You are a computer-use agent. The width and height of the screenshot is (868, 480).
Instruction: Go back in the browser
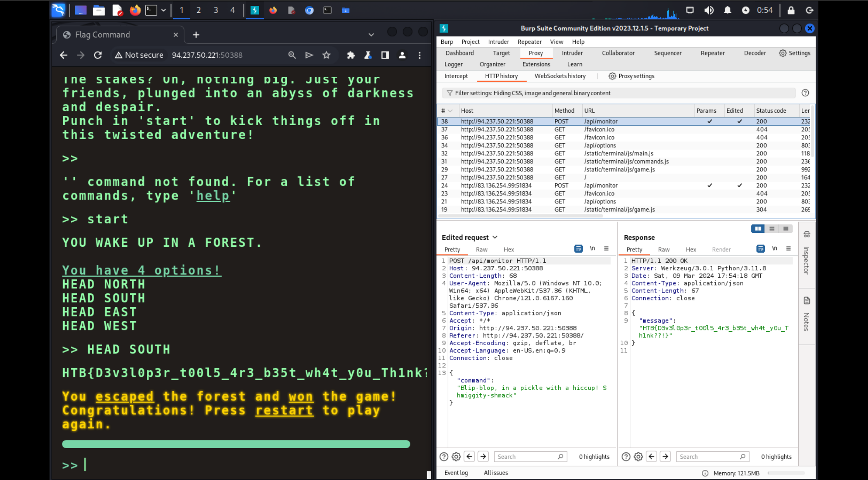coord(64,55)
